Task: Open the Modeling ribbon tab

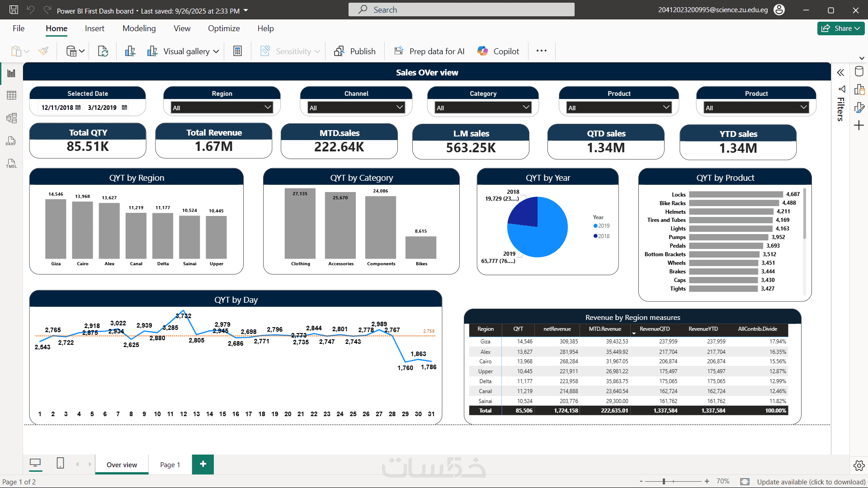Action: click(x=139, y=28)
